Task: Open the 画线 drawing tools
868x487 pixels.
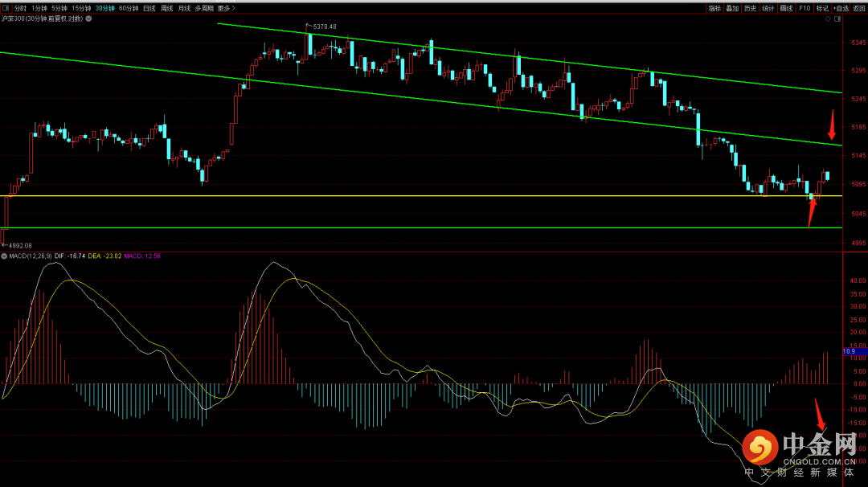Action: 786,8
